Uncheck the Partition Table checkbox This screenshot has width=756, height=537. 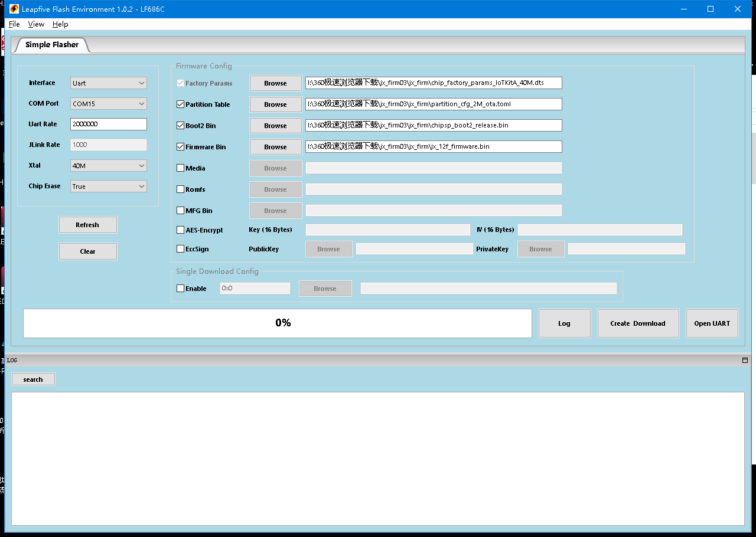(x=181, y=104)
